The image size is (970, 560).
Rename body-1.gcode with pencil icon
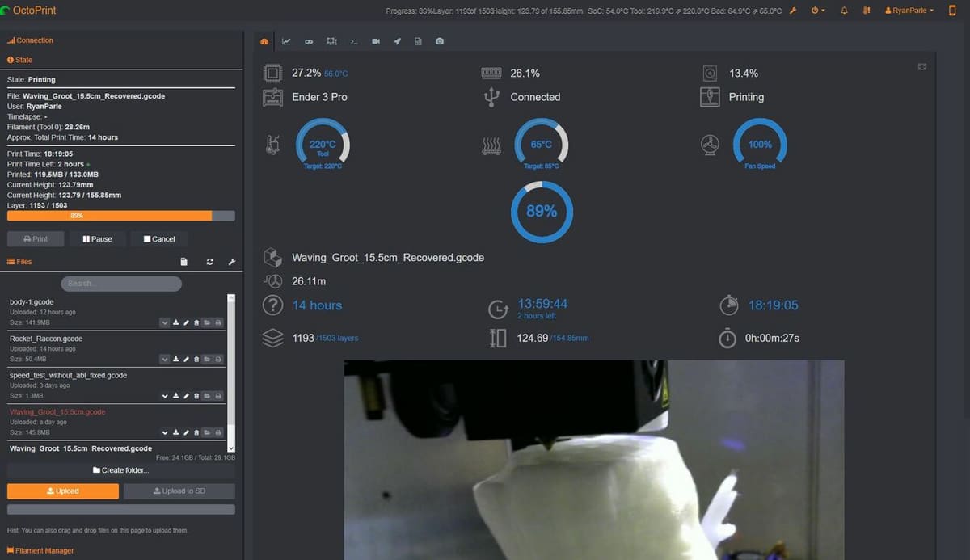186,322
